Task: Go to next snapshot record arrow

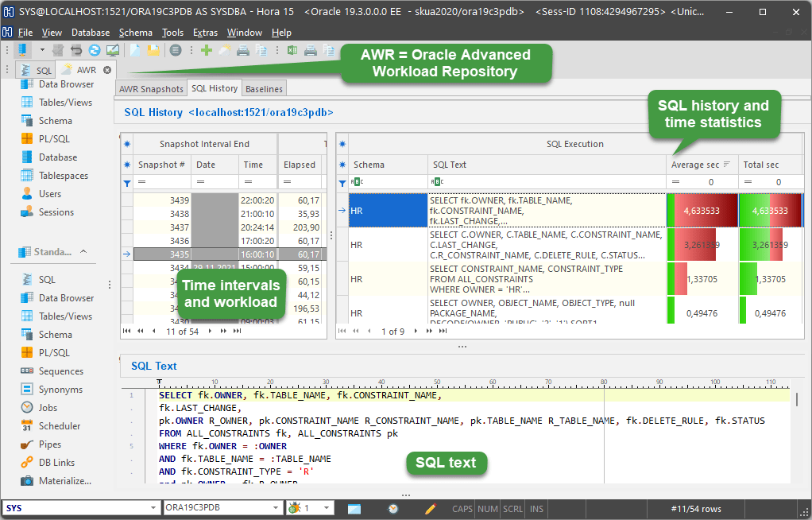Action: (210, 332)
